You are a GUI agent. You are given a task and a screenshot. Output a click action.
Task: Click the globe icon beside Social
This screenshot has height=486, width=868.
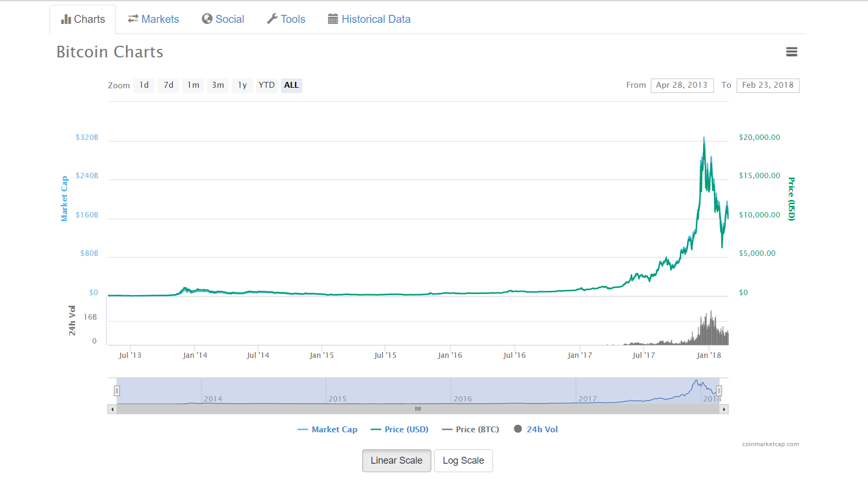207,19
